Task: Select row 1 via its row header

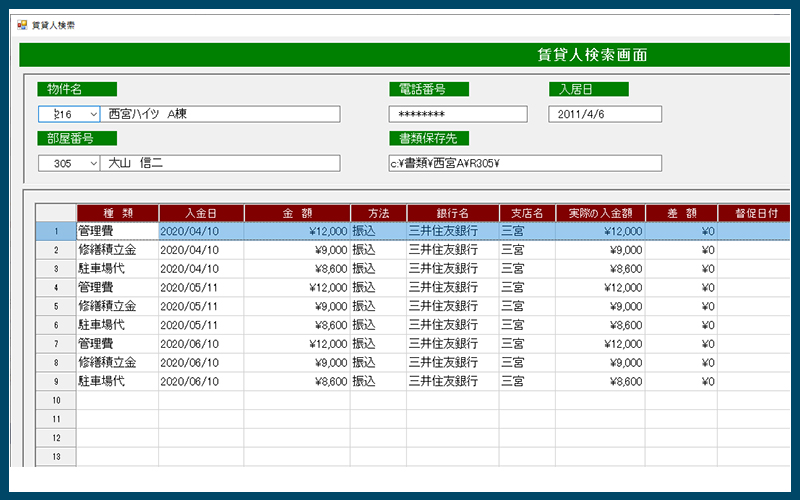Action: coord(56,231)
